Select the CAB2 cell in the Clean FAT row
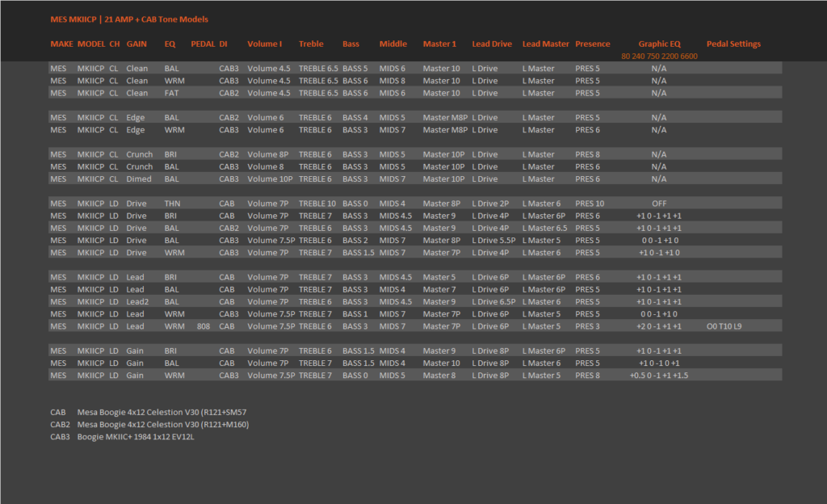 229,94
